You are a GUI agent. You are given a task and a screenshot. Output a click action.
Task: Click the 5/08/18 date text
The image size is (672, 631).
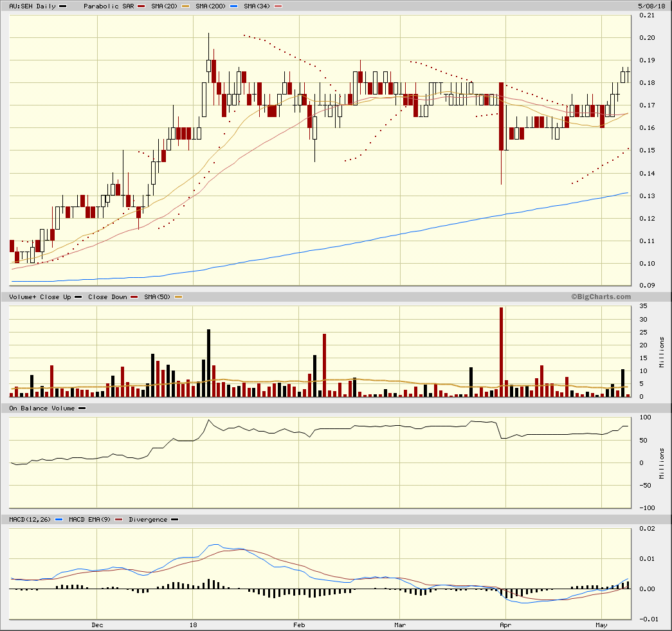(x=652, y=6)
